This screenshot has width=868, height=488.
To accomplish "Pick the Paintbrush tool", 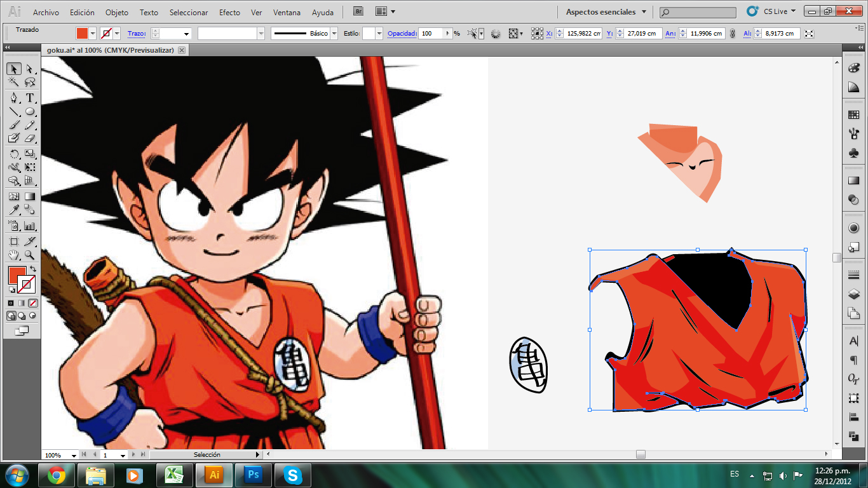I will [14, 125].
